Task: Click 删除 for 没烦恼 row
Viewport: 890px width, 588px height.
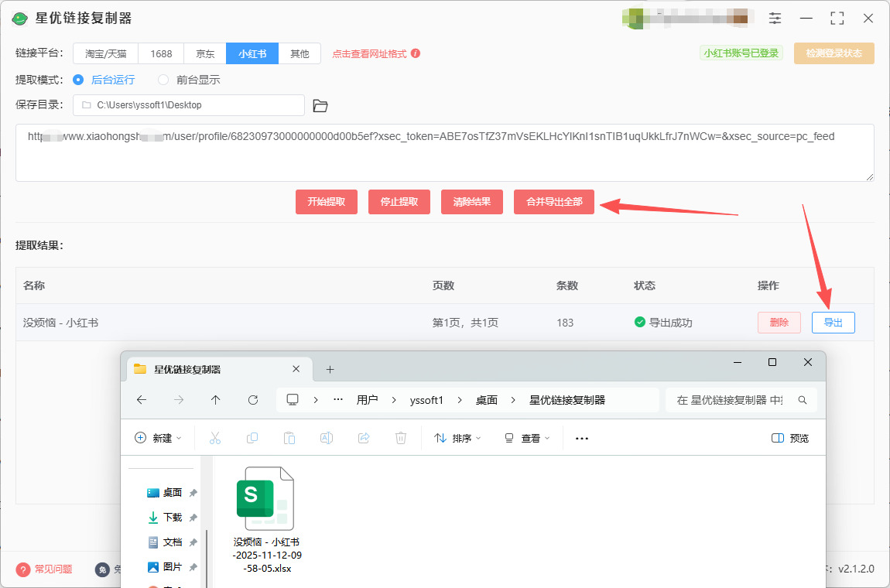Action: click(x=779, y=323)
